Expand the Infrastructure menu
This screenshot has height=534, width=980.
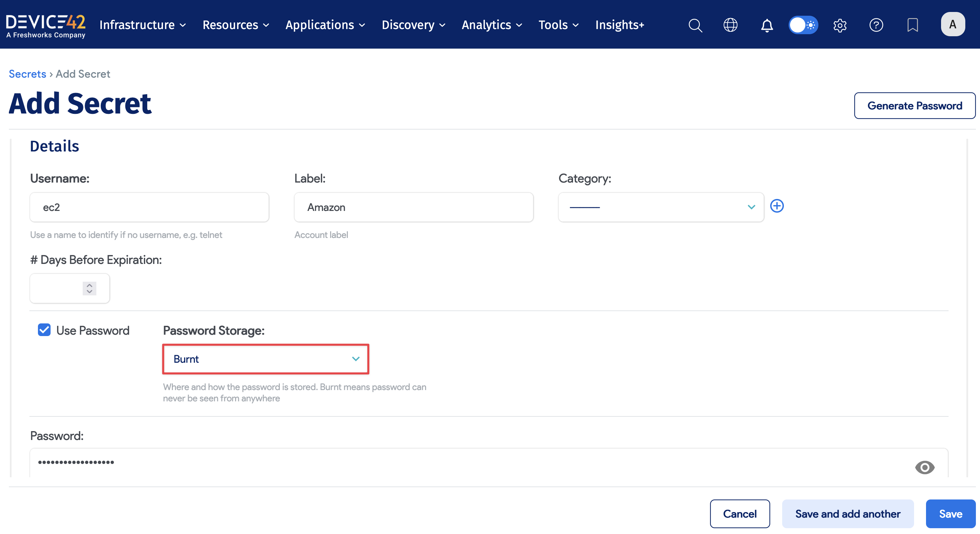(x=142, y=25)
